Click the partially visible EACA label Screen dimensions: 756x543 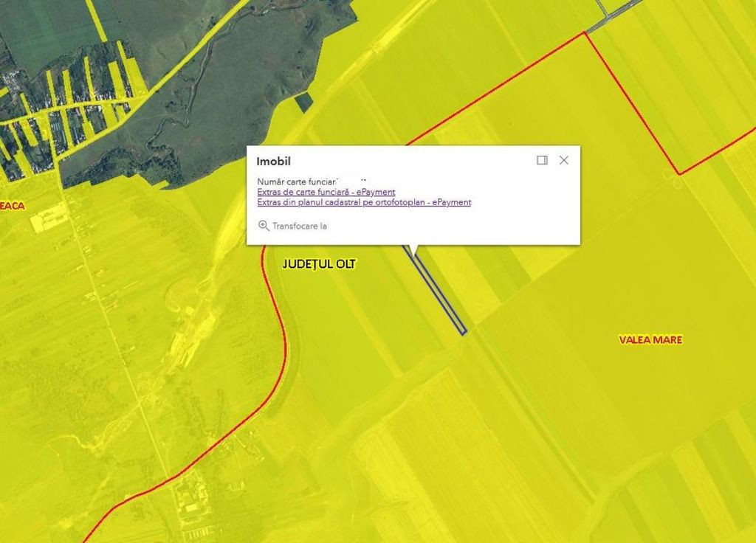point(12,206)
